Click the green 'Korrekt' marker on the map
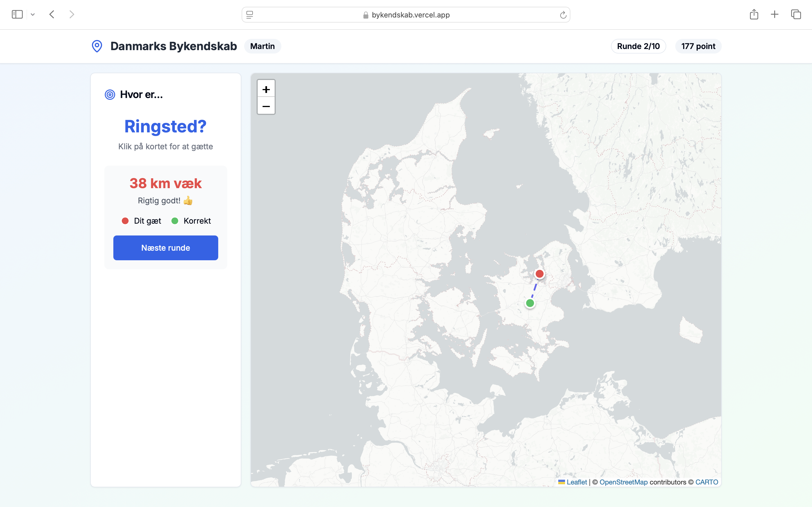The image size is (812, 507). 530,303
